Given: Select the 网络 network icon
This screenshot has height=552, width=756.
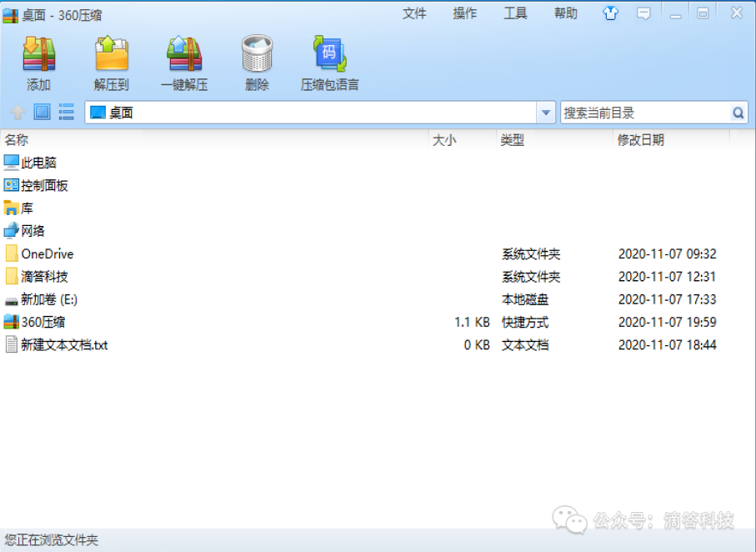Looking at the screenshot, I should click(11, 231).
